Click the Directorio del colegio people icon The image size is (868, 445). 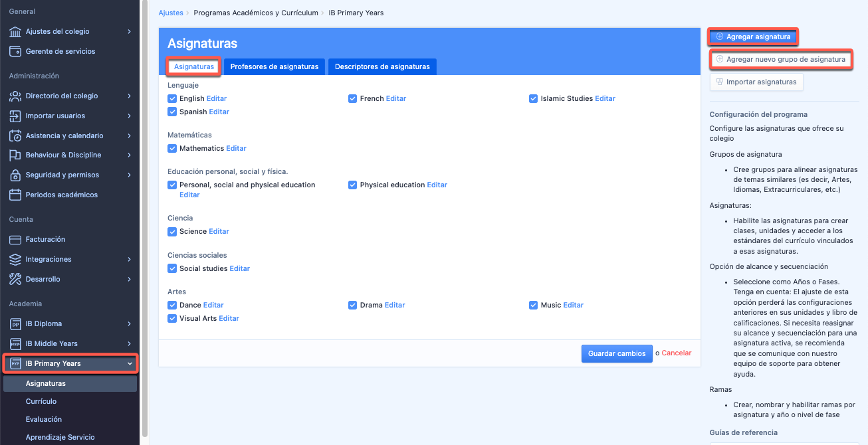coord(15,96)
